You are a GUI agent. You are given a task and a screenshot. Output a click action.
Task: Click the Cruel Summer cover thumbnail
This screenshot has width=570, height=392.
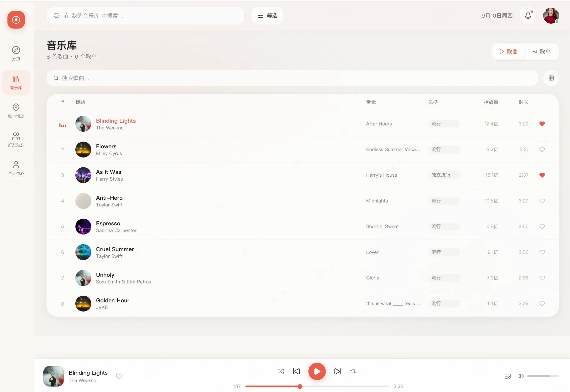[83, 252]
